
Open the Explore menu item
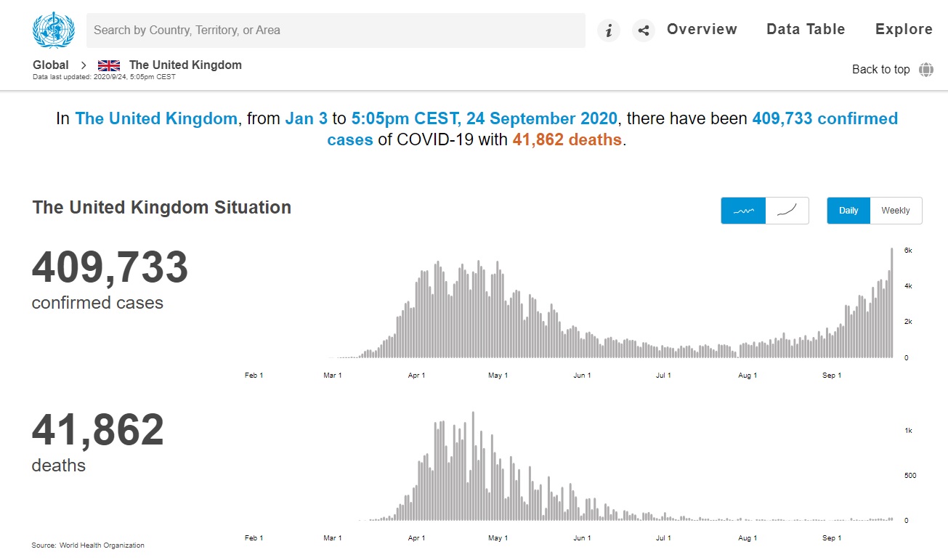(904, 30)
